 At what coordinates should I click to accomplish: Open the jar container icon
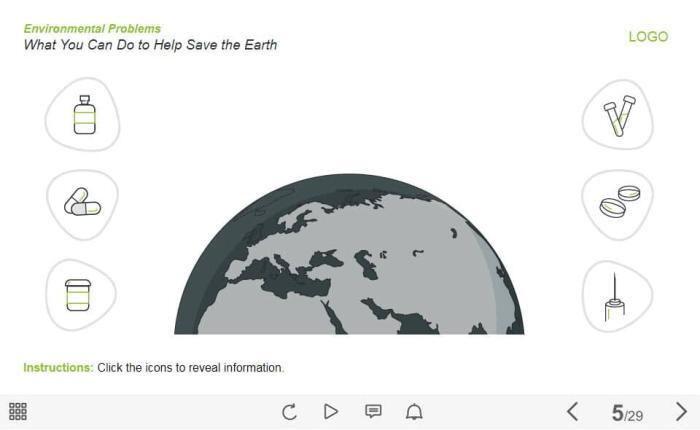coord(78,295)
